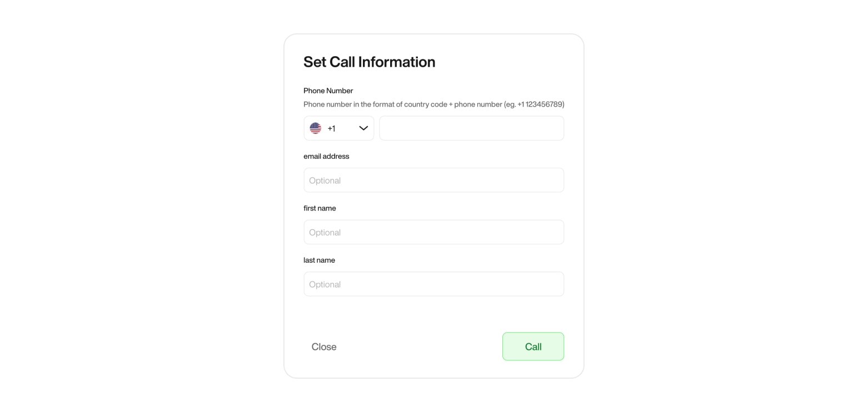Image resolution: width=868 pixels, height=412 pixels.
Task: Click the first name label
Action: tap(320, 208)
